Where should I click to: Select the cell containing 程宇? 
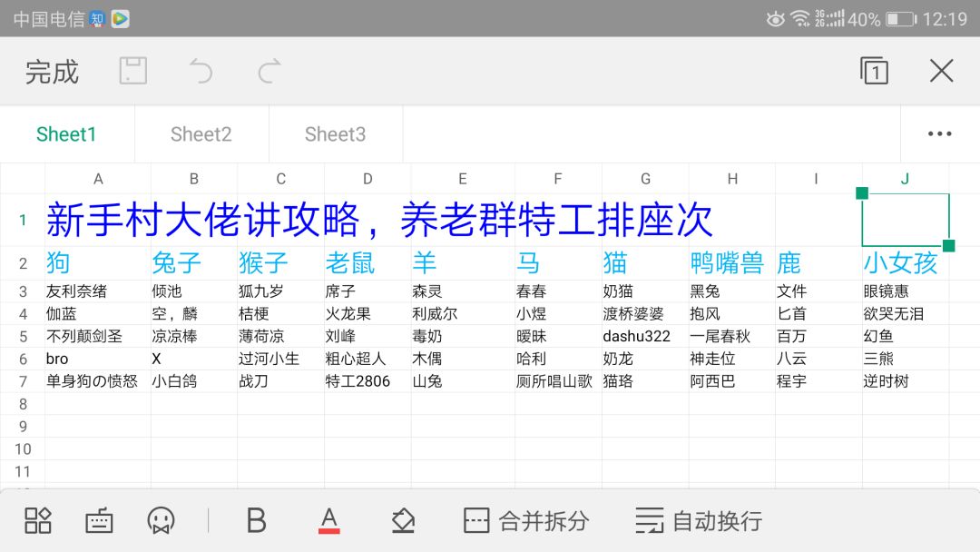click(818, 381)
